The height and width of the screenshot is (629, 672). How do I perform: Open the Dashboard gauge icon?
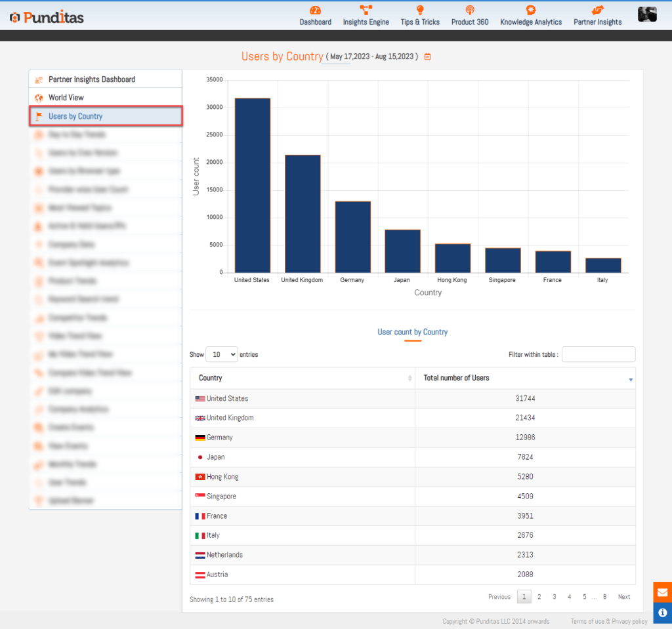pyautogui.click(x=315, y=10)
